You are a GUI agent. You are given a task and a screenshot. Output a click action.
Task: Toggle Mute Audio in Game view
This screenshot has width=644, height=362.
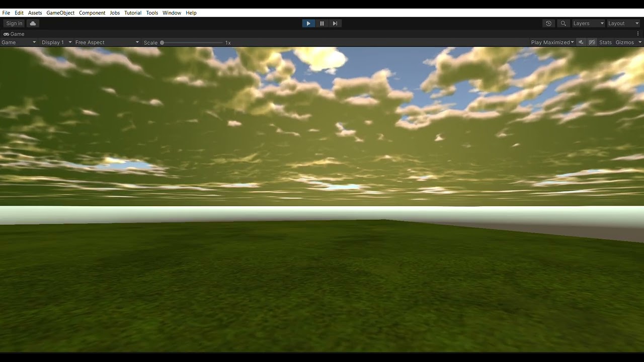(x=581, y=42)
